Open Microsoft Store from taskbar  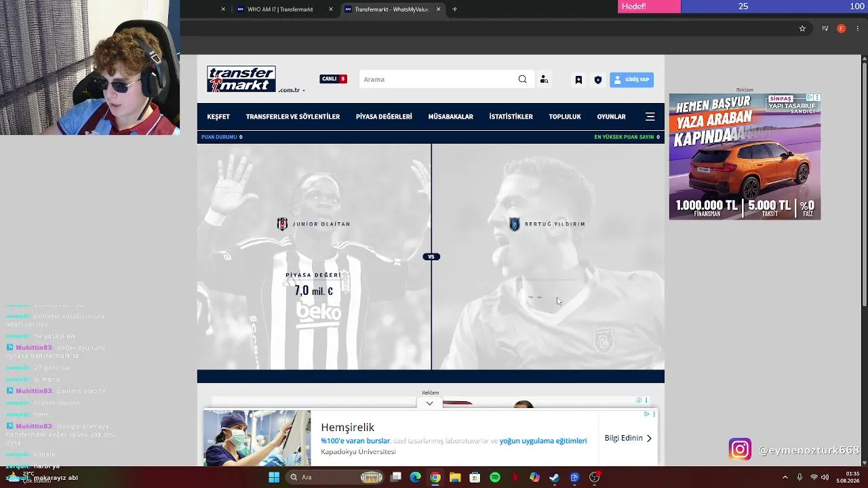475,477
